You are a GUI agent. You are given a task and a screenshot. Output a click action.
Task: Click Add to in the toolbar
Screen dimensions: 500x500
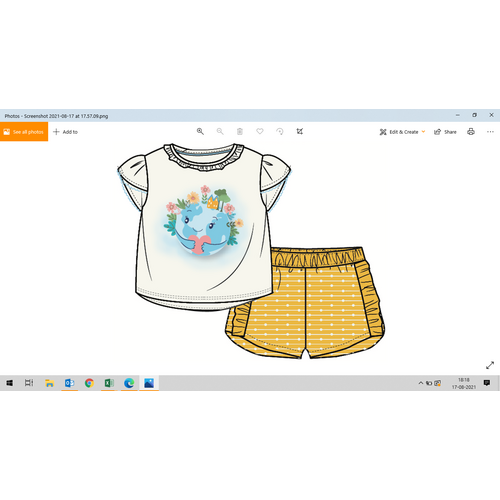coord(65,132)
